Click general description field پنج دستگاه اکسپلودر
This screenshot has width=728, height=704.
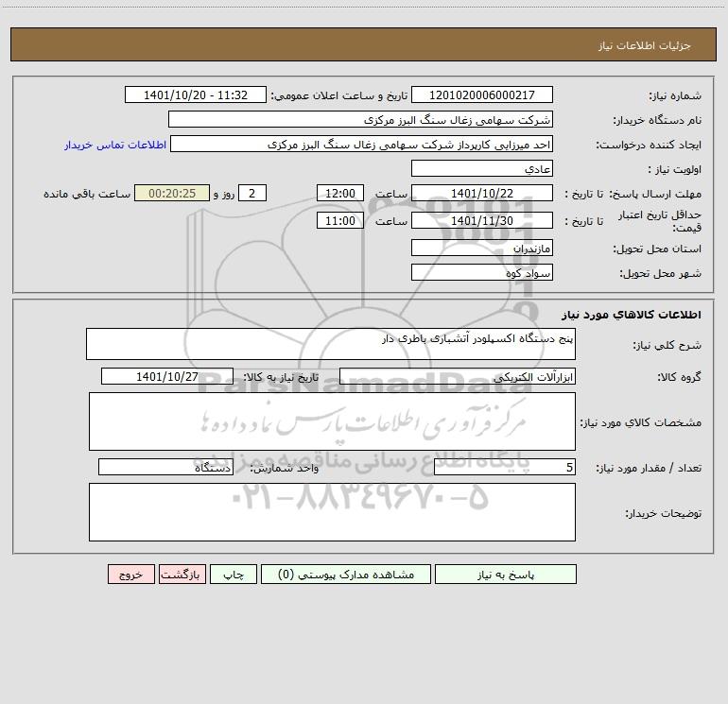coord(331,344)
